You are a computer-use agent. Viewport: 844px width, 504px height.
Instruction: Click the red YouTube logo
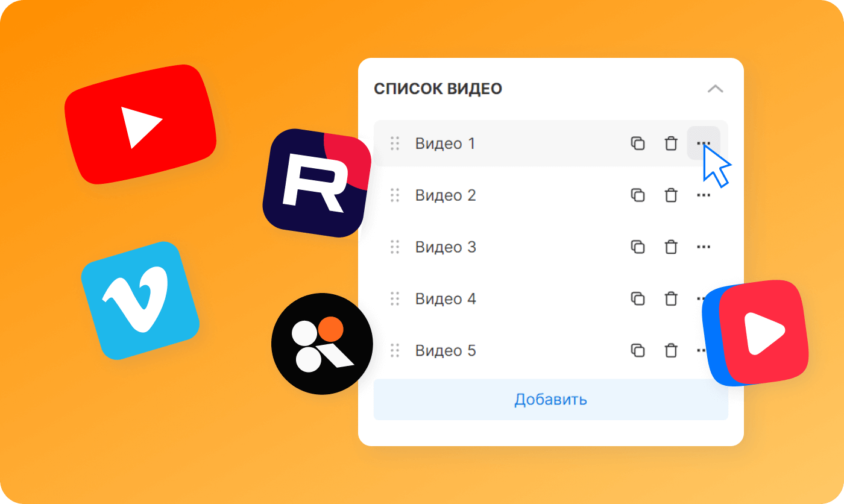[x=140, y=124]
